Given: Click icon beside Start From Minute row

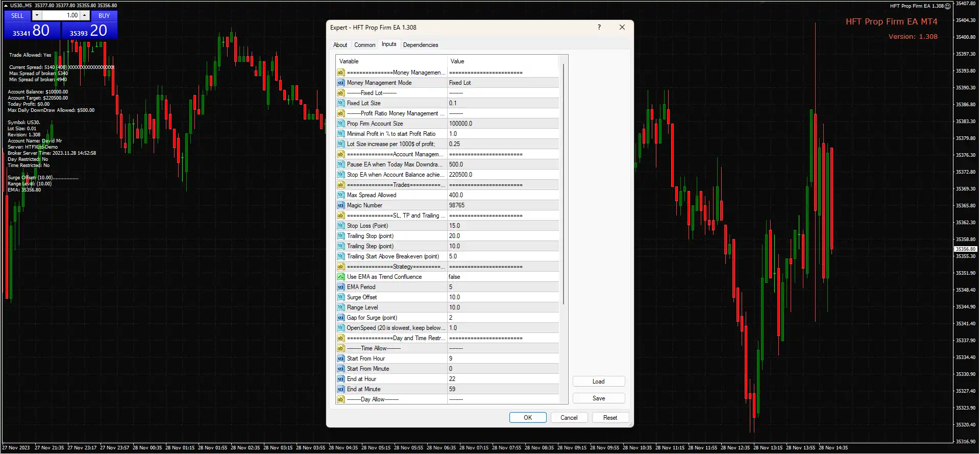Looking at the screenshot, I should [340, 369].
